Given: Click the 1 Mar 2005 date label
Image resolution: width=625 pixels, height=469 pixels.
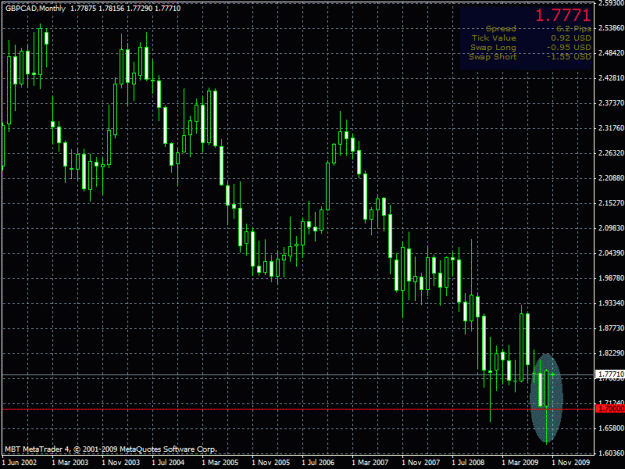Looking at the screenshot, I should tap(220, 462).
